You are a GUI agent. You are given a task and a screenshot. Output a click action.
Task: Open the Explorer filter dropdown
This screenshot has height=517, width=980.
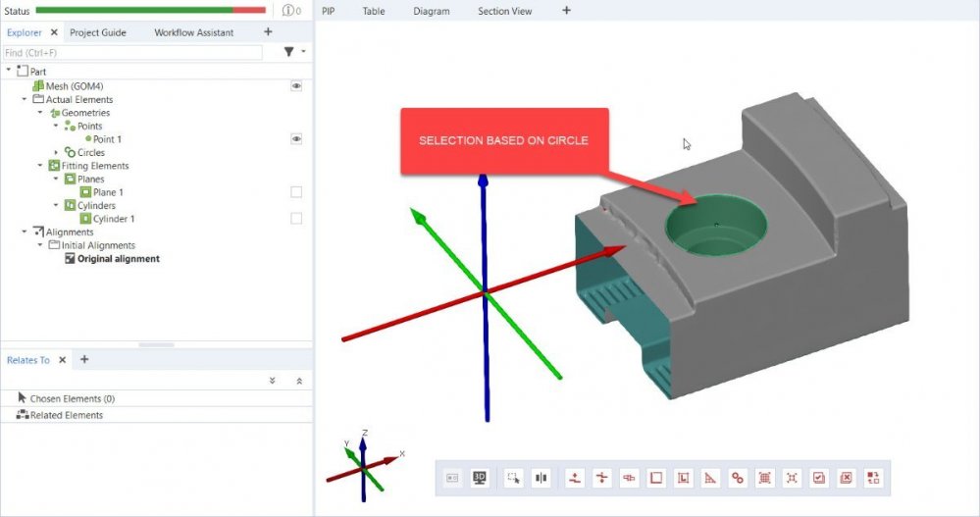tap(293, 52)
